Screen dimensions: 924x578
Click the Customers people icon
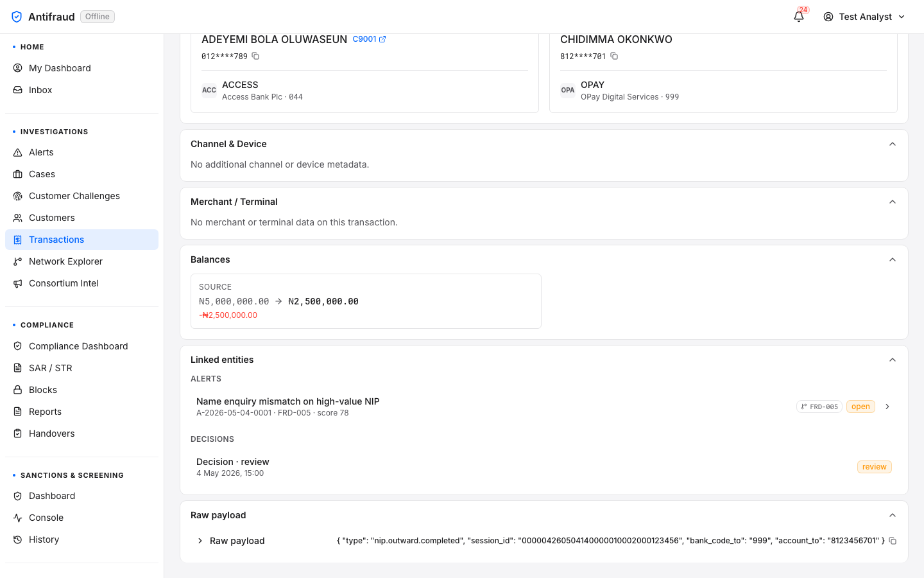(x=18, y=218)
